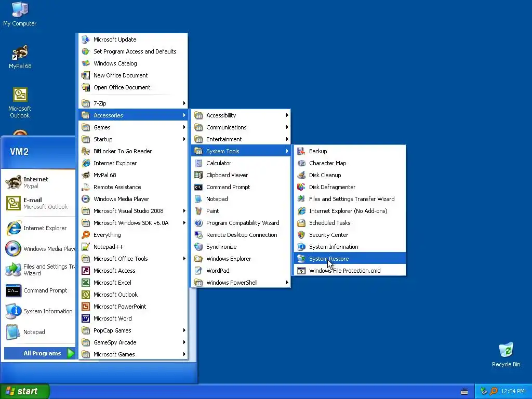
Task: Select Program Compatibility Wizard entry
Action: tap(241, 223)
